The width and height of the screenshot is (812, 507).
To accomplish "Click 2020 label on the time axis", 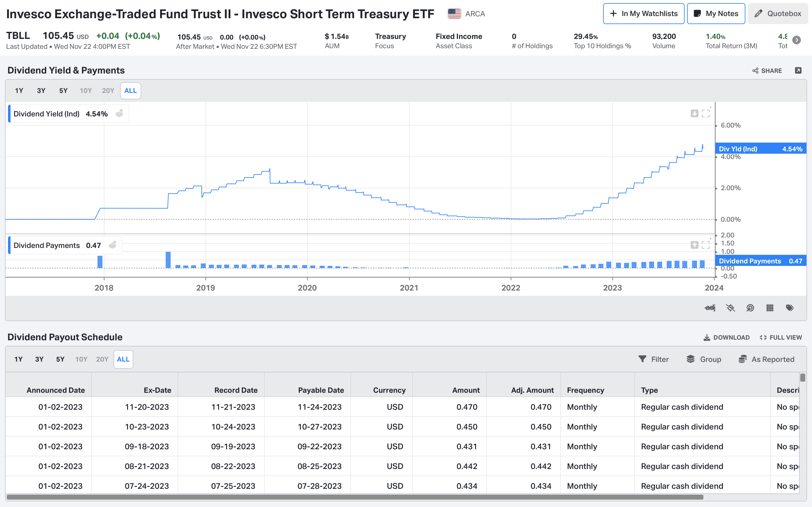I will click(x=307, y=288).
